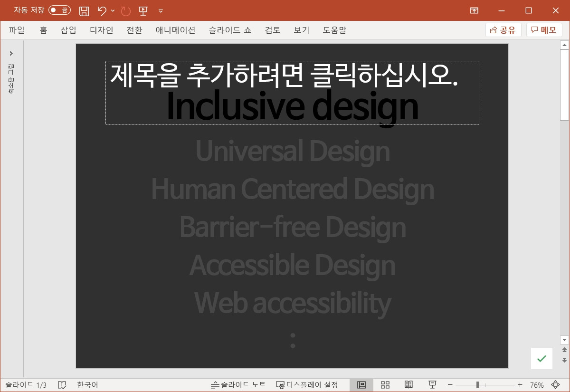Start the slide show from the status bar icon
The image size is (570, 392).
tap(432, 384)
